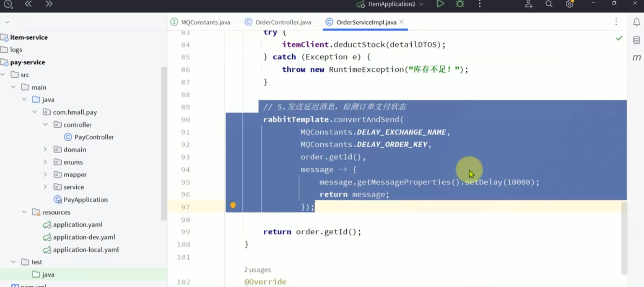This screenshot has height=287, width=644.
Task: Collapse the com.hmall.pay package chevron
Action: click(x=35, y=112)
